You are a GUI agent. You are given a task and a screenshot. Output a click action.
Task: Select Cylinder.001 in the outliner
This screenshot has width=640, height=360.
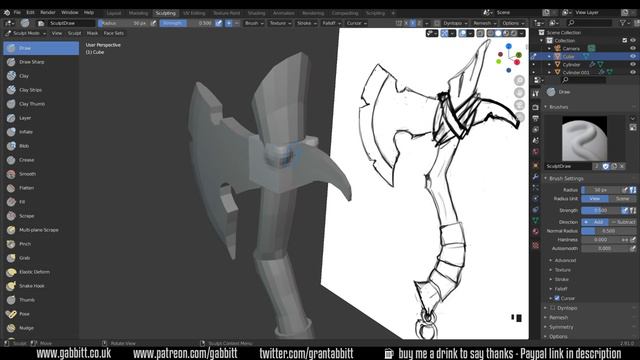coord(576,72)
